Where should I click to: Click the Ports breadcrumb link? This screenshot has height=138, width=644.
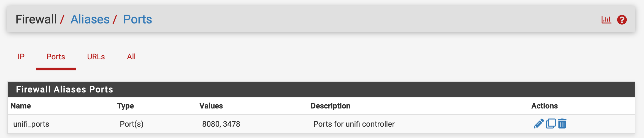click(137, 19)
